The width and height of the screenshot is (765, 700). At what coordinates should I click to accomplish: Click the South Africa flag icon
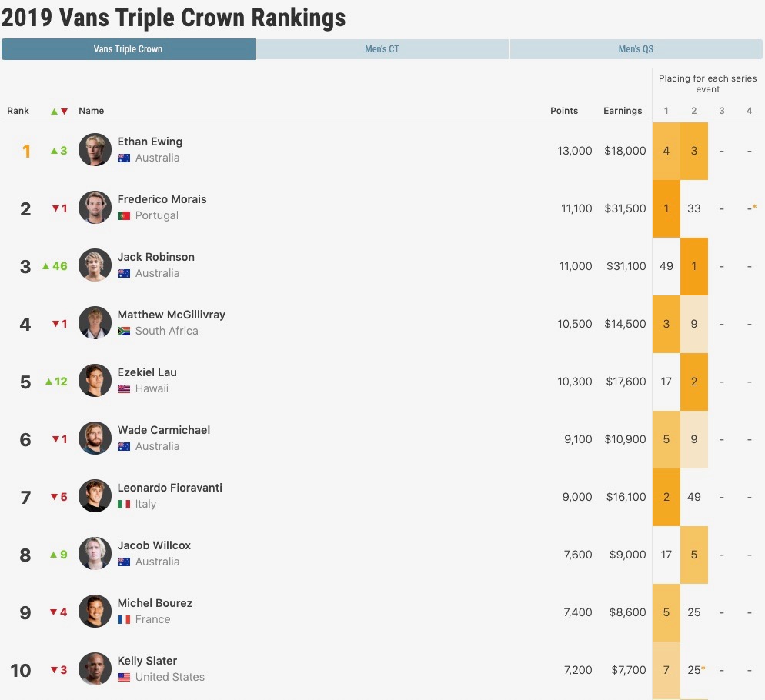124,332
